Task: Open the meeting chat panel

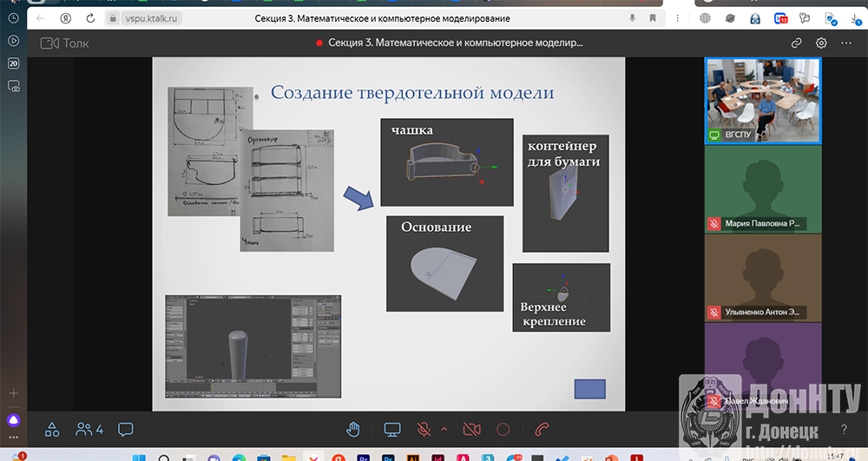Action: (x=126, y=429)
